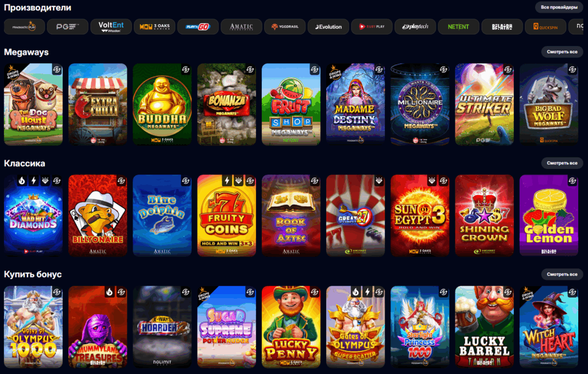Screen dimensions: 588x374
Task: Click the lightning icon on Fruity Coins
Action: [227, 181]
